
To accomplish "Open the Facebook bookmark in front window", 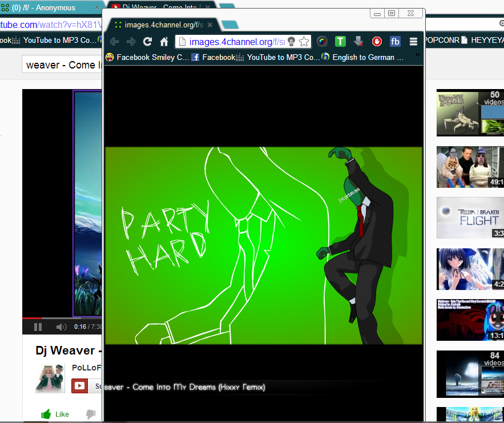I will [x=213, y=57].
